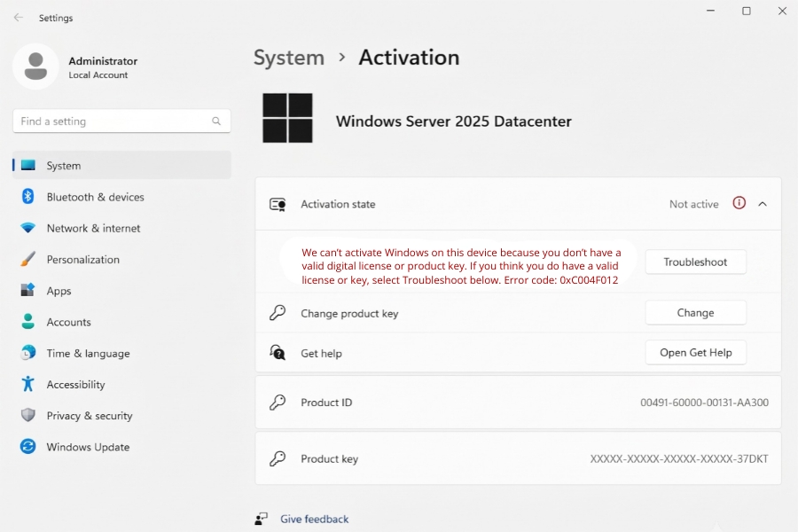Screen dimensions: 798x532
Task: Open Windows Update settings
Action: click(x=121, y=447)
